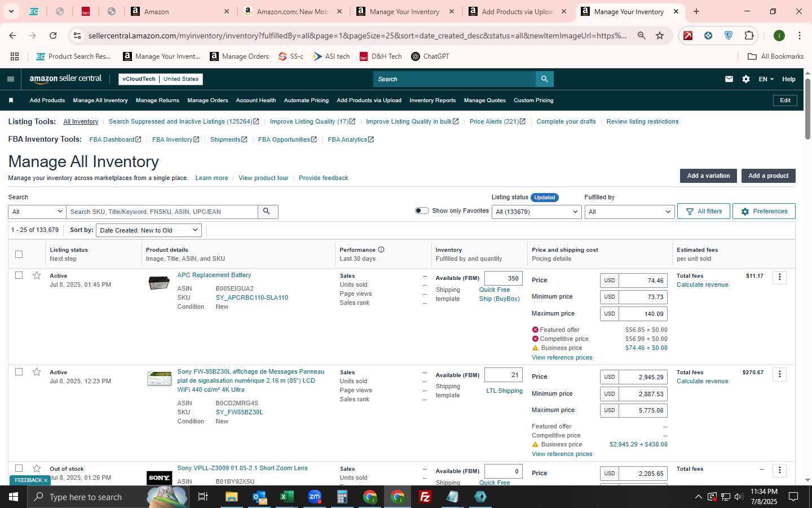The image size is (812, 508).
Task: Open the Adobe Acrobat extension icon
Action: tap(688, 36)
